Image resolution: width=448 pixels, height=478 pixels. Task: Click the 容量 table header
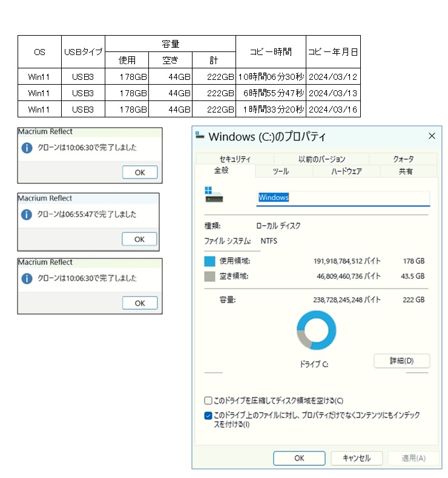(171, 44)
